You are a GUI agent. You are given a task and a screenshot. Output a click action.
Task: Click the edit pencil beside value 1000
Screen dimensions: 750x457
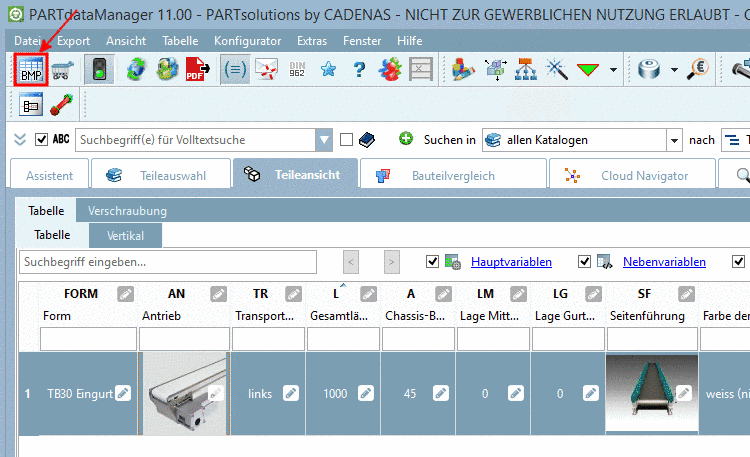click(x=365, y=393)
